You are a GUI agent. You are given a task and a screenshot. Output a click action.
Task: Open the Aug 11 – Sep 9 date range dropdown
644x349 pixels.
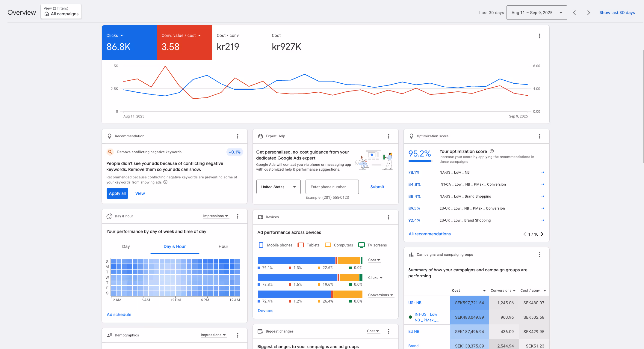536,13
